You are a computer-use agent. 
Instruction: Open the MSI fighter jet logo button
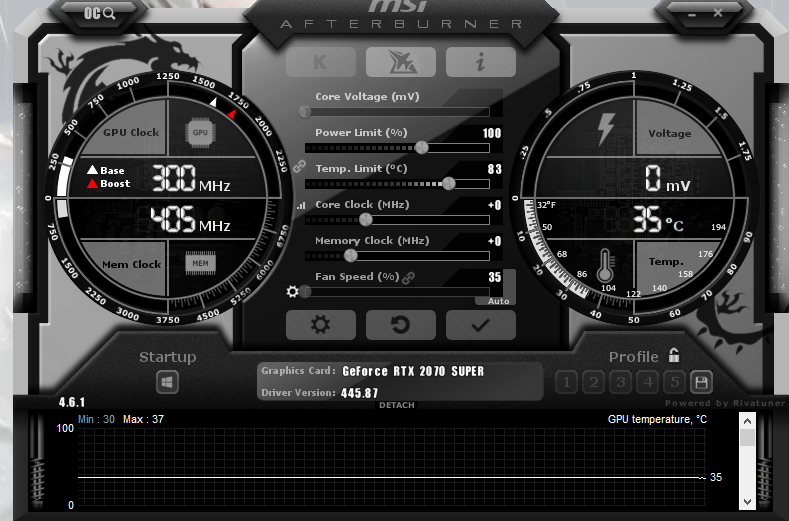tap(401, 62)
